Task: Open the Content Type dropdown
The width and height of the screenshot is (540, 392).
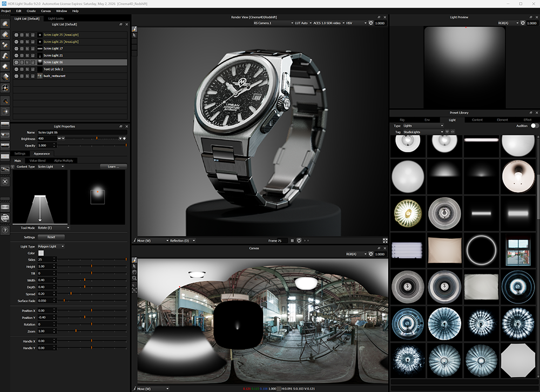Action: coord(51,167)
